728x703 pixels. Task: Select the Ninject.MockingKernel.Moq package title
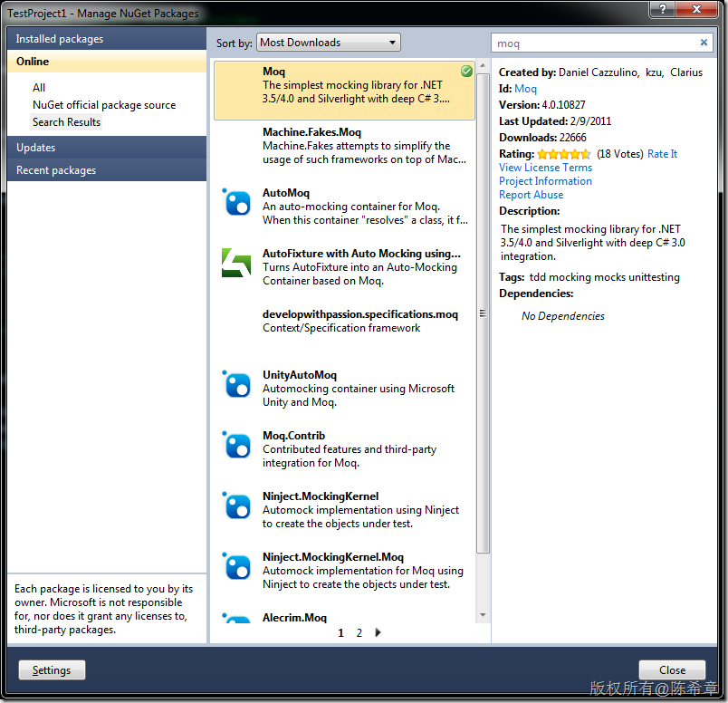(333, 557)
